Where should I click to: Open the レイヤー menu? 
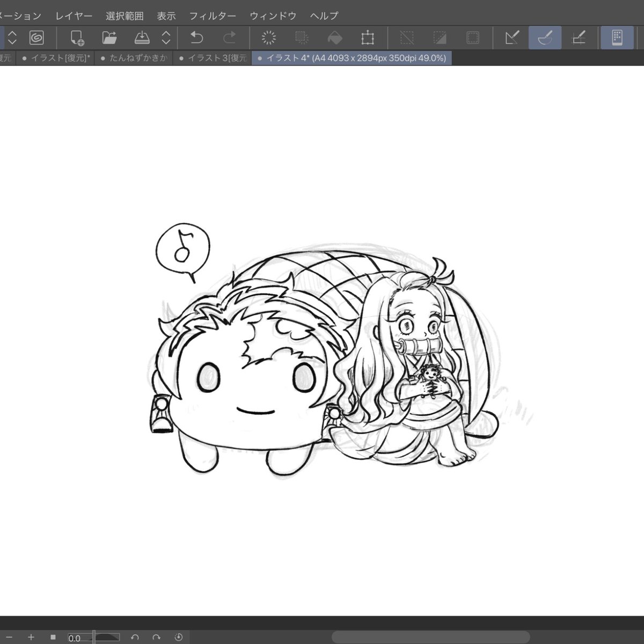click(x=74, y=16)
